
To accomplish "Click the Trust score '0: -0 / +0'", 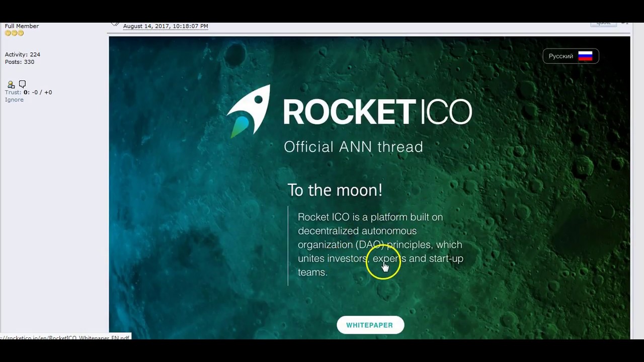I will 38,93.
